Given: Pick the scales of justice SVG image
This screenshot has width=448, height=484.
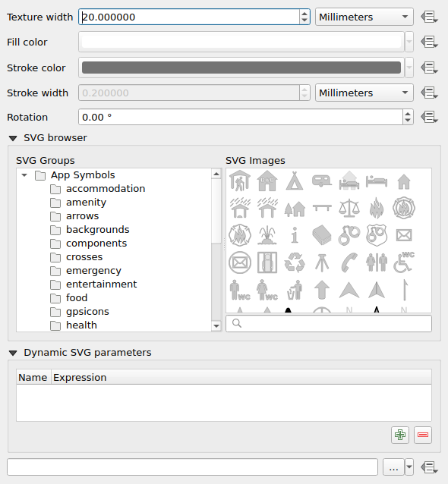Looking at the screenshot, I should click(x=349, y=208).
